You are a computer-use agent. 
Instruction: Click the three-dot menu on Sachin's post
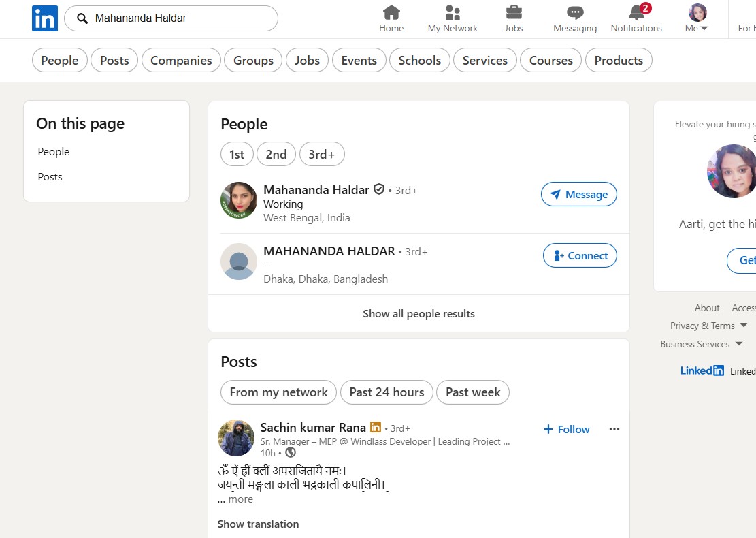(614, 429)
